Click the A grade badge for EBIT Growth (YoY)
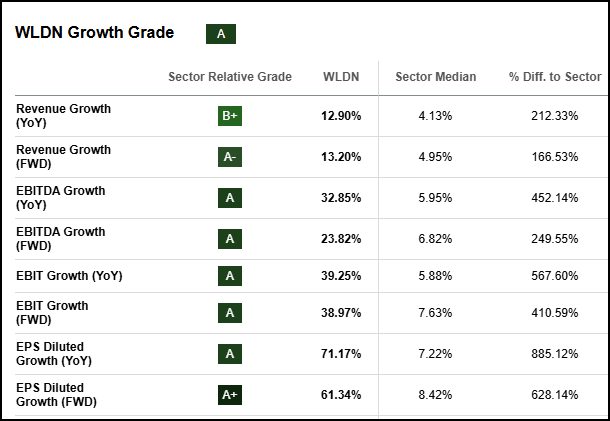The width and height of the screenshot is (610, 421). tap(230, 276)
